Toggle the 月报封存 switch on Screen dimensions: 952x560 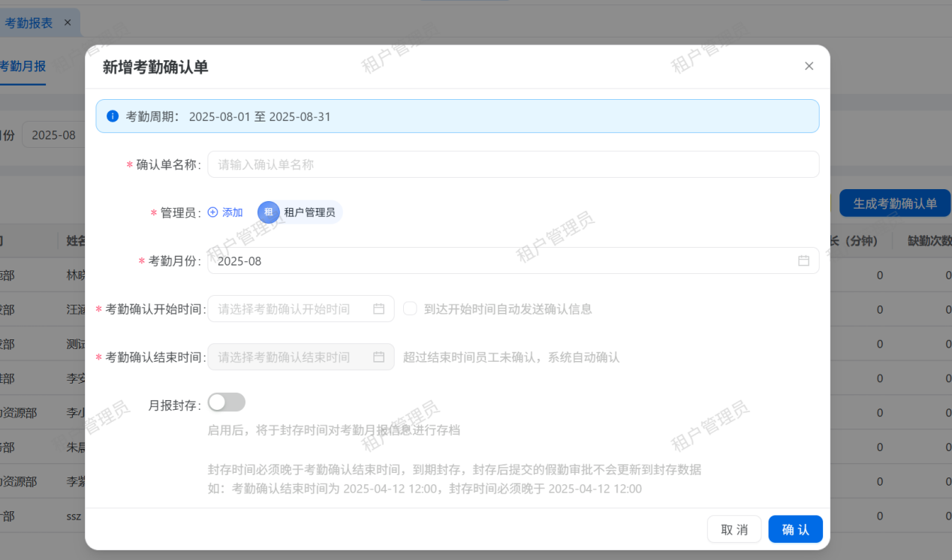[x=227, y=402]
